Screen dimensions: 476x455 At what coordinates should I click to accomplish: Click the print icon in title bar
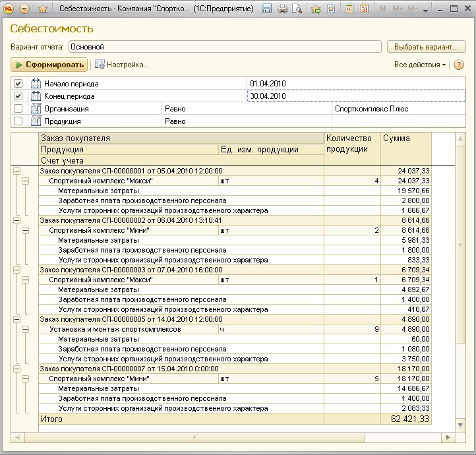[282, 9]
